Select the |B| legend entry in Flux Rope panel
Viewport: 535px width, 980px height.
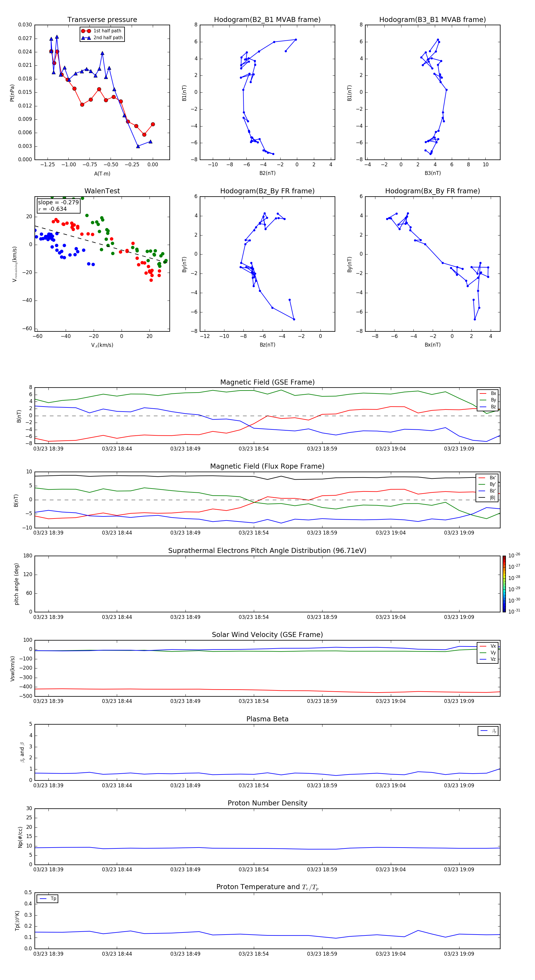click(487, 498)
